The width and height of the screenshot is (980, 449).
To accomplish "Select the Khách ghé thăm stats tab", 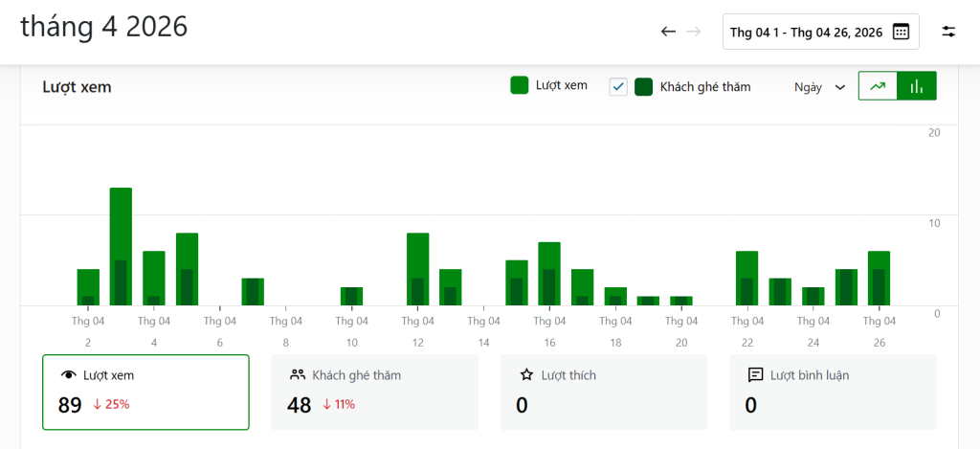I will (374, 392).
